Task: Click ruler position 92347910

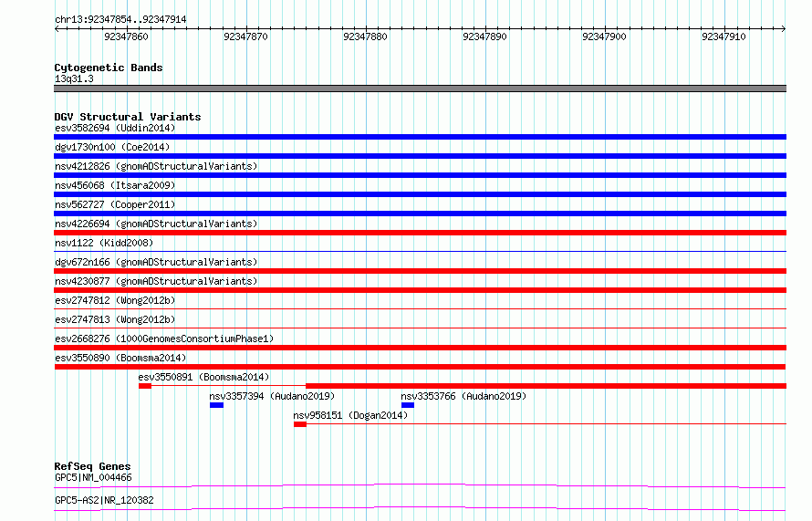Action: 724,36
